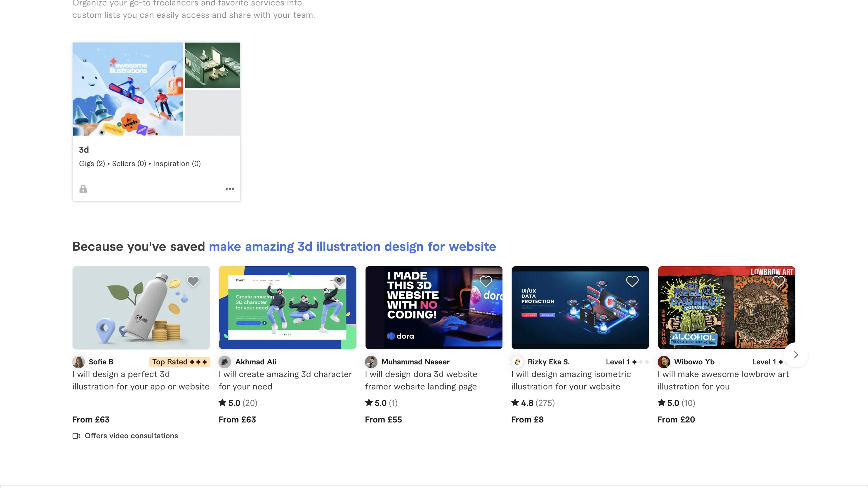
Task: Click Wibowo Yb's seller avatar
Action: (664, 362)
